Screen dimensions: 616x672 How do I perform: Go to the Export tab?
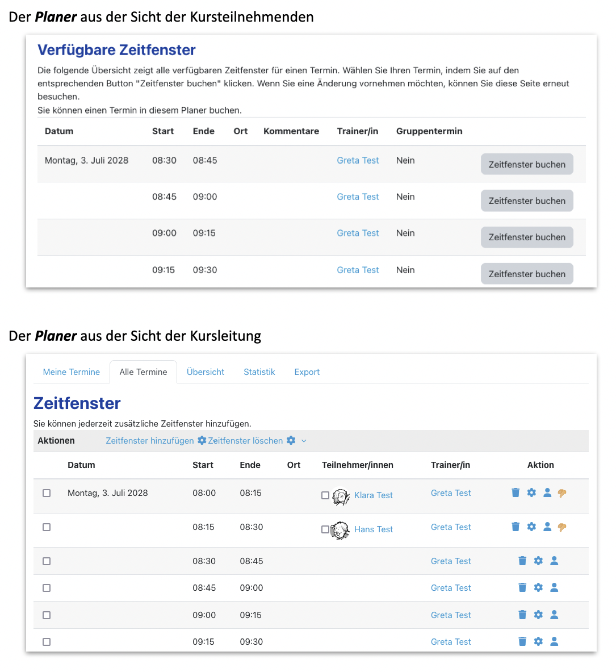[x=307, y=372]
